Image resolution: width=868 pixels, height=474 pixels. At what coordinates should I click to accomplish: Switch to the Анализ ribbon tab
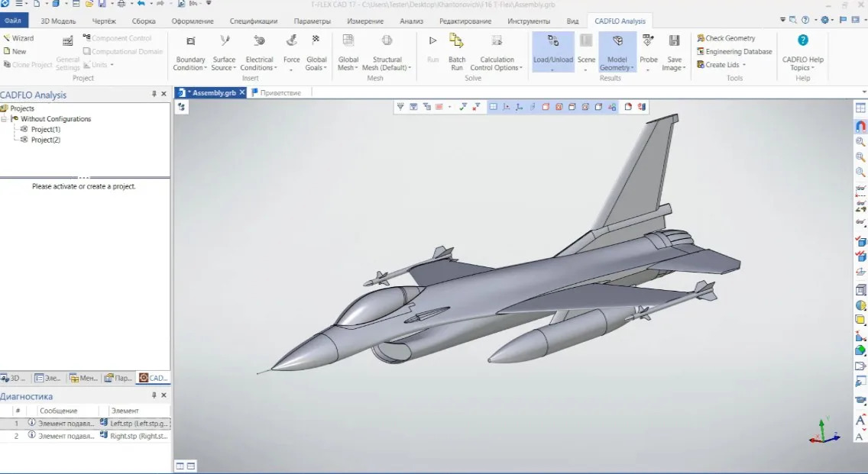411,21
